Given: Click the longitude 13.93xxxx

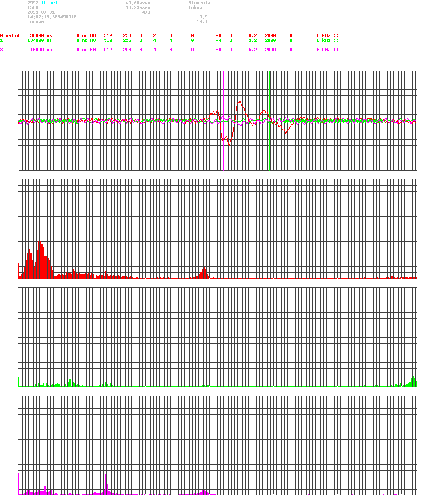Looking at the screenshot, I should point(138,7).
